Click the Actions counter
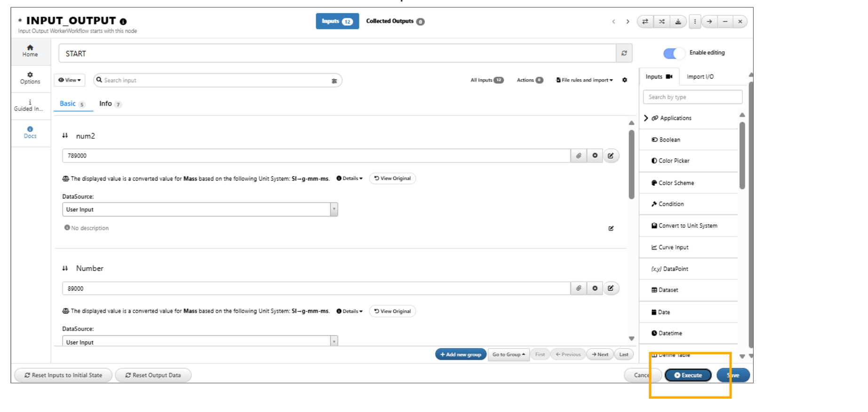Image resolution: width=868 pixels, height=412 pixels. pos(530,80)
